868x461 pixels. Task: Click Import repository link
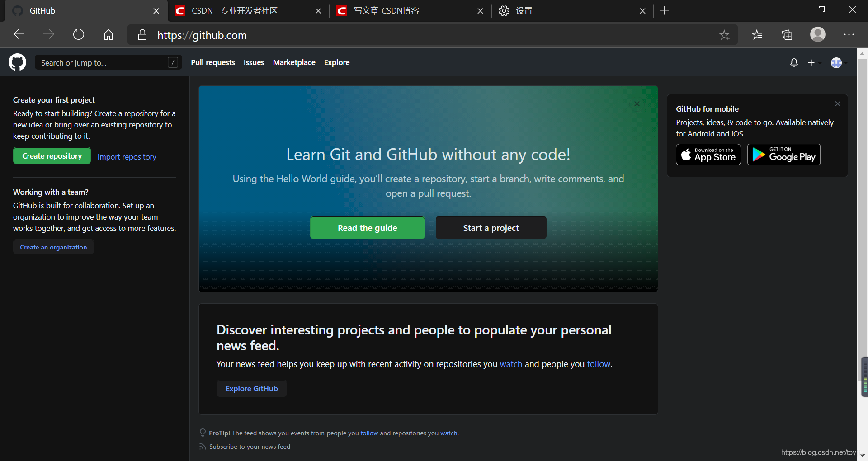point(127,157)
